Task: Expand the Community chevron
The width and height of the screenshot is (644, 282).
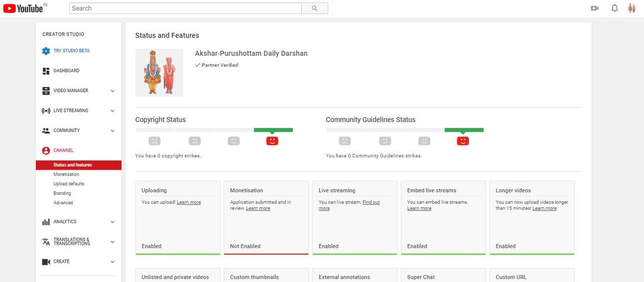Action: pyautogui.click(x=113, y=131)
